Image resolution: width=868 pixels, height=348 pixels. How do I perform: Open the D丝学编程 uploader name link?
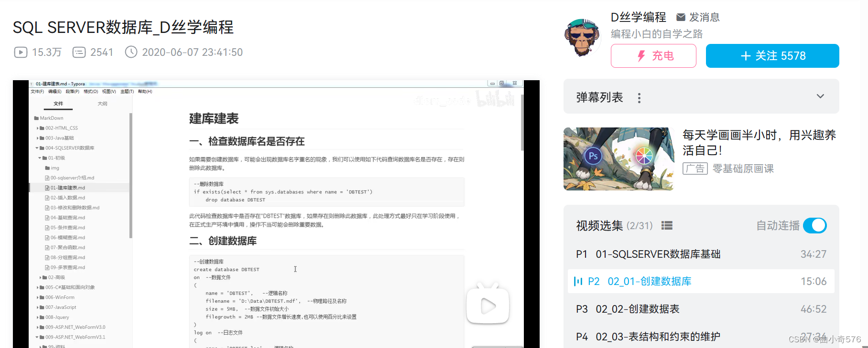tap(638, 17)
